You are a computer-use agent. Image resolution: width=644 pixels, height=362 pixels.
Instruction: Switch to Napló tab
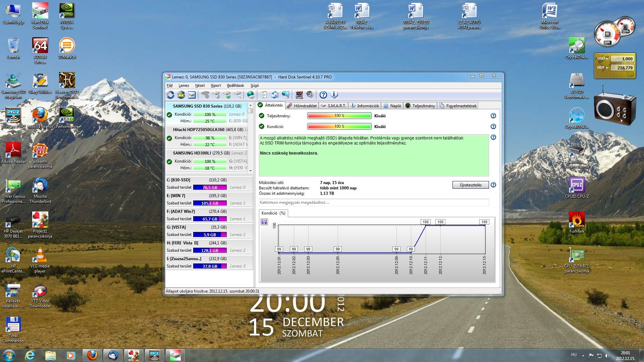[392, 106]
